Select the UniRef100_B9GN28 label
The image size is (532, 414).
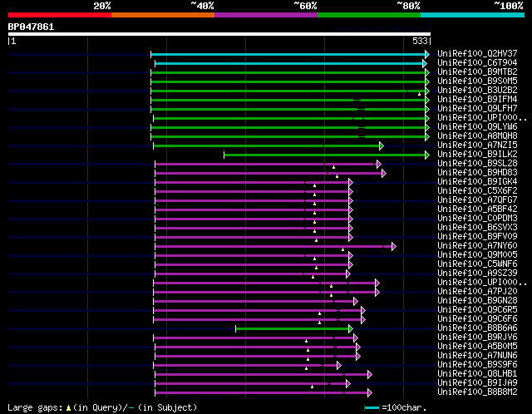point(477,301)
